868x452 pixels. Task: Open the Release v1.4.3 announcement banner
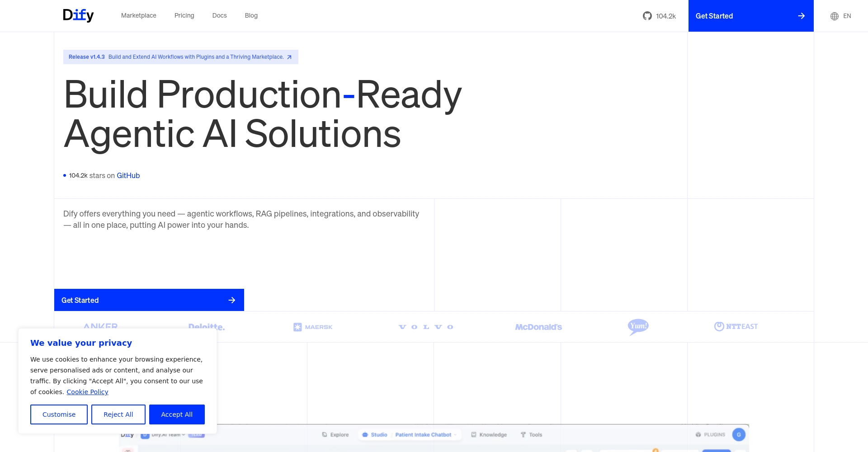point(181,57)
